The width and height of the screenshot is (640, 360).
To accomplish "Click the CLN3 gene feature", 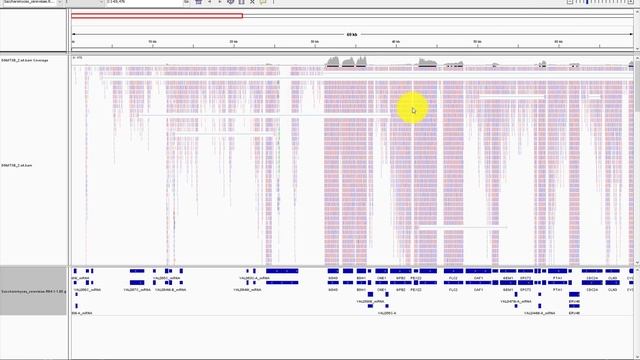I will tap(612, 271).
